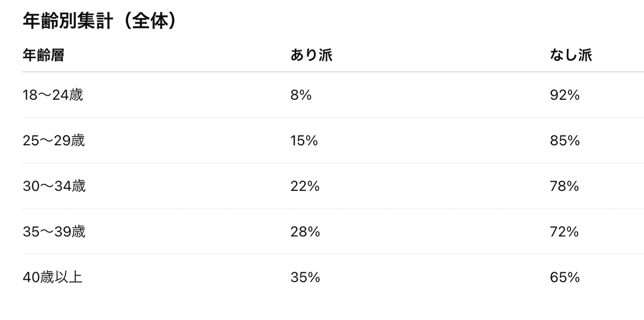Click the 65% value under なし派

coord(565,278)
